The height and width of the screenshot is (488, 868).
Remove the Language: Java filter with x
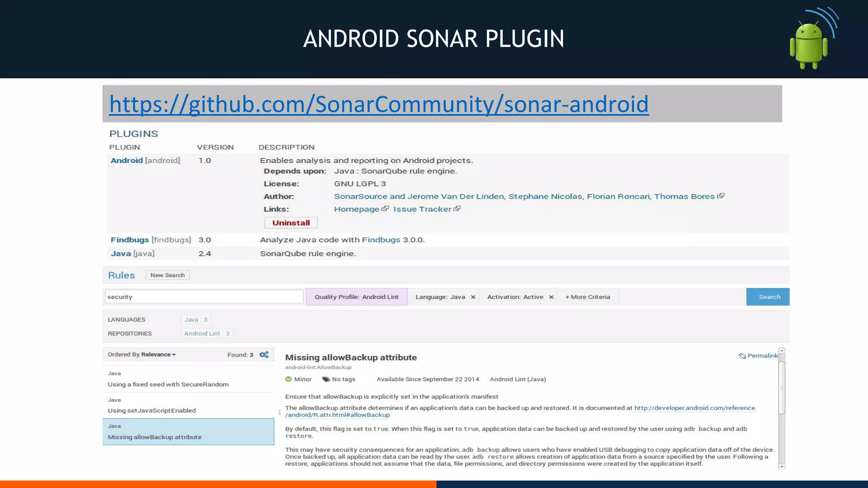(473, 297)
